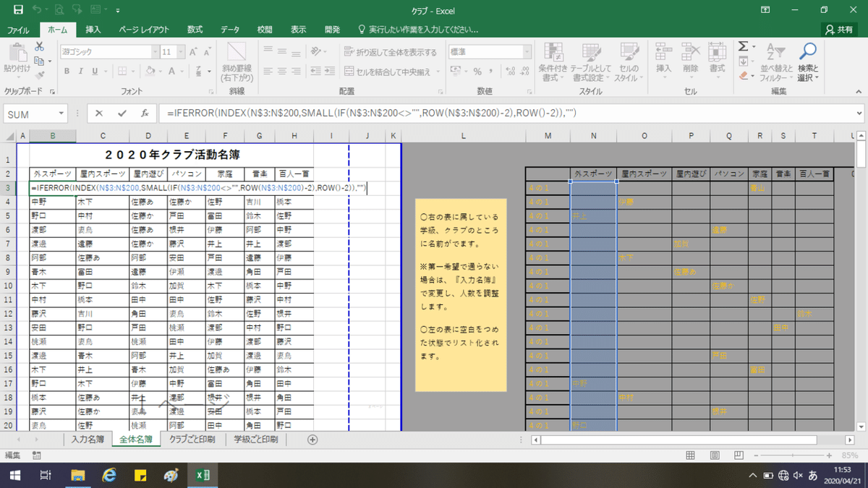Collapse the ribbon with the chevron

coord(859,92)
